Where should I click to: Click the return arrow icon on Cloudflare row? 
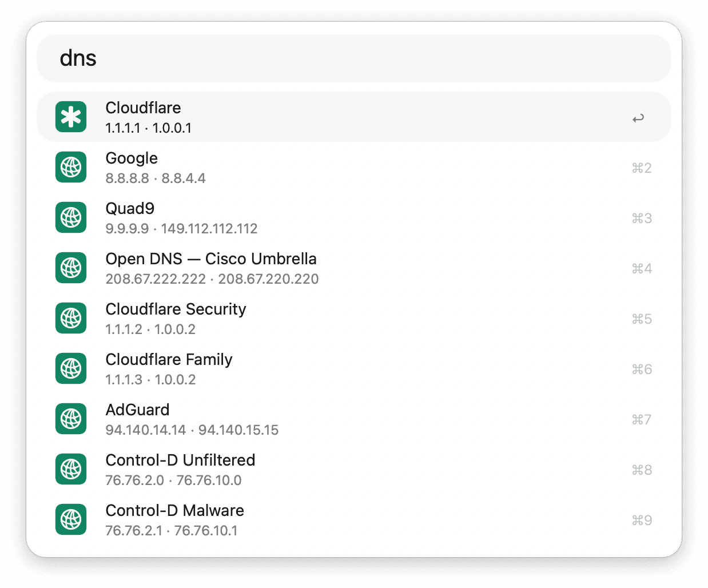pyautogui.click(x=638, y=118)
